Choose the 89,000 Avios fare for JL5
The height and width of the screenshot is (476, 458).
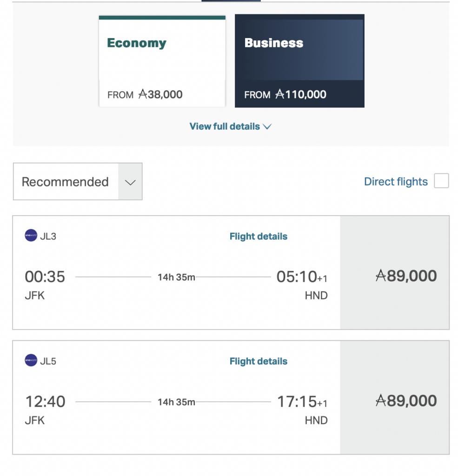click(x=406, y=401)
